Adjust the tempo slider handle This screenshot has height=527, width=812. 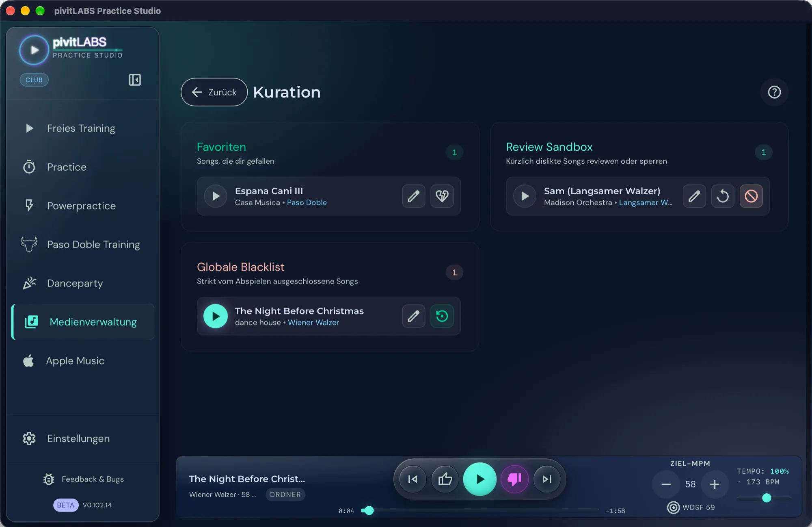(767, 498)
